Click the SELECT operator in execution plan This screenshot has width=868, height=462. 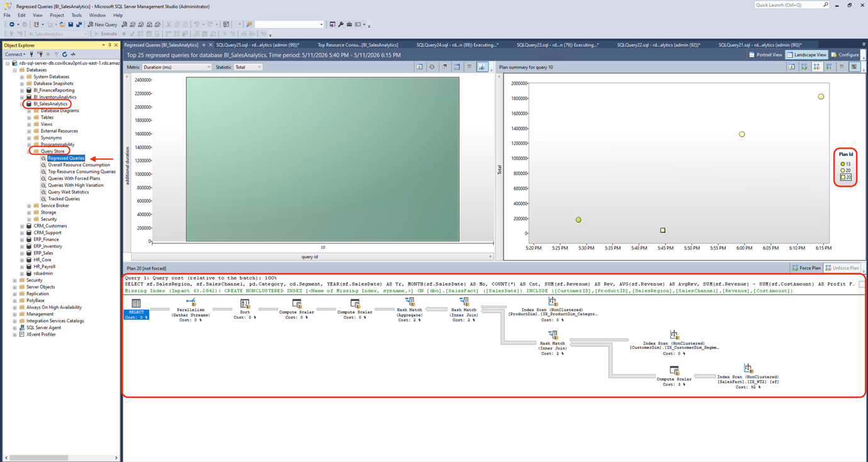pos(136,309)
